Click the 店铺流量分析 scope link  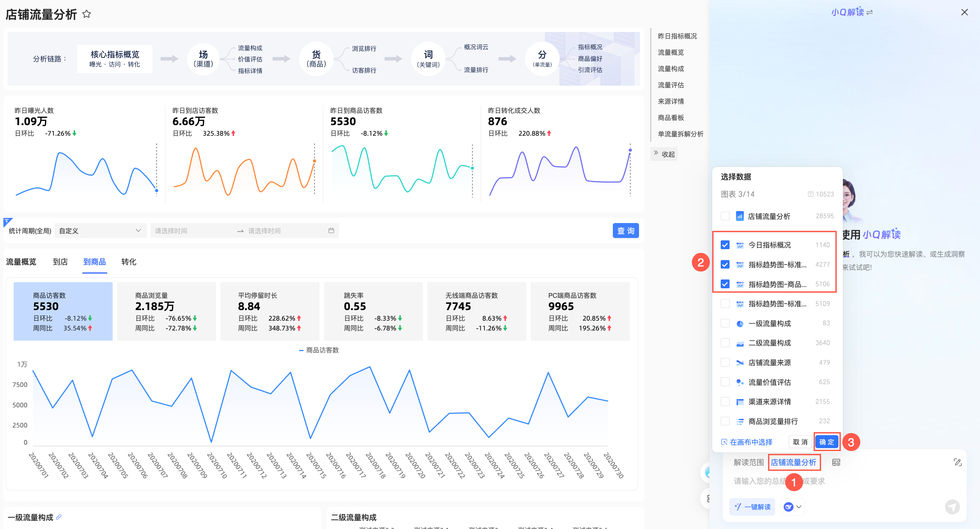tap(793, 462)
